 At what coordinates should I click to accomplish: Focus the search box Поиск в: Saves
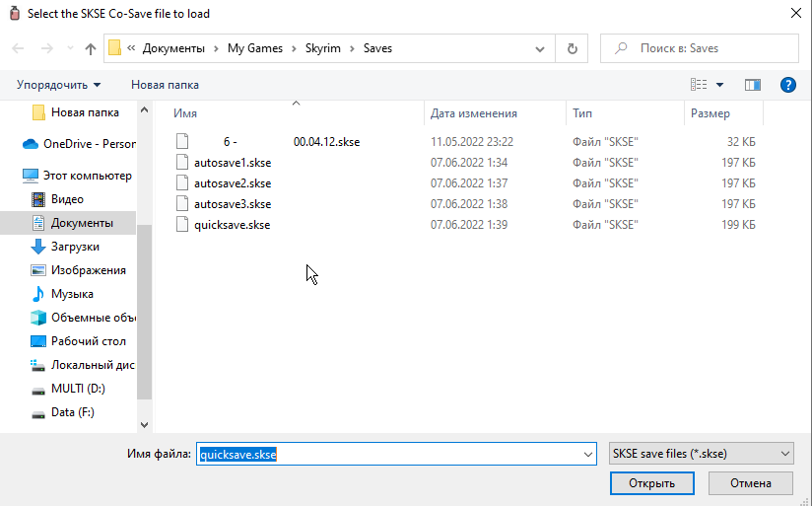point(699,48)
